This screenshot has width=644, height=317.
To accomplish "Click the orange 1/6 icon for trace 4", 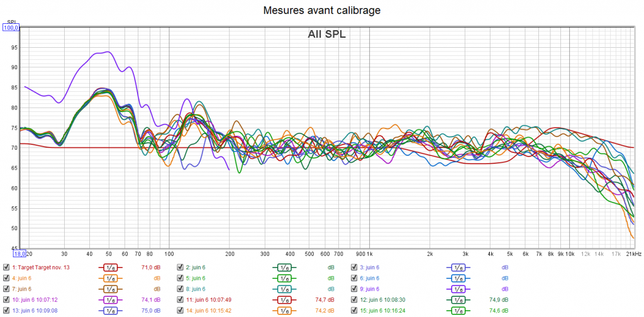I will pyautogui.click(x=111, y=278).
